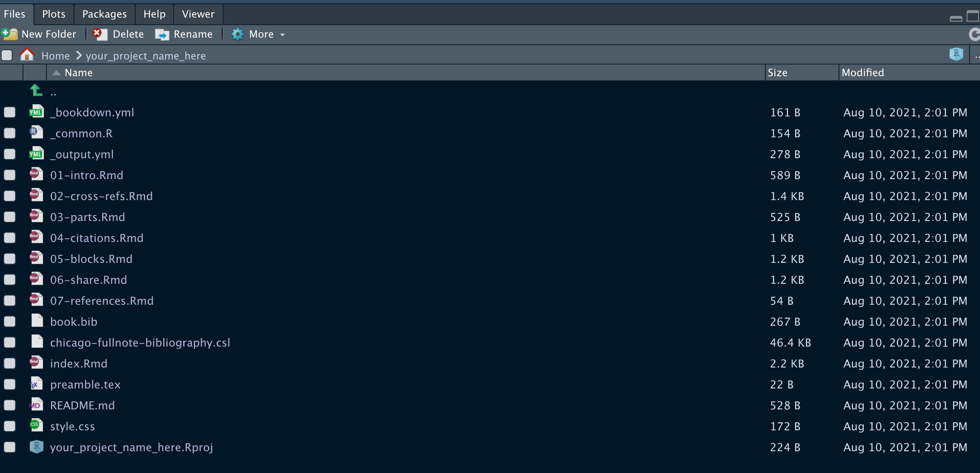Viewport: 980px width, 473px height.
Task: Click the Rmd icon of 05-blocks.Rmd
Action: coord(36,258)
